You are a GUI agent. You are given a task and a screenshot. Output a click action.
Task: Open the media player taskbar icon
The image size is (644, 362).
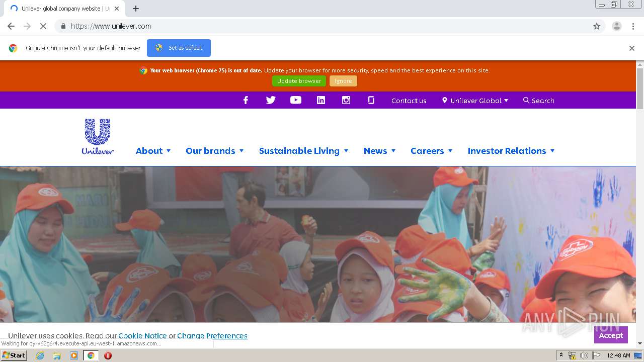74,355
